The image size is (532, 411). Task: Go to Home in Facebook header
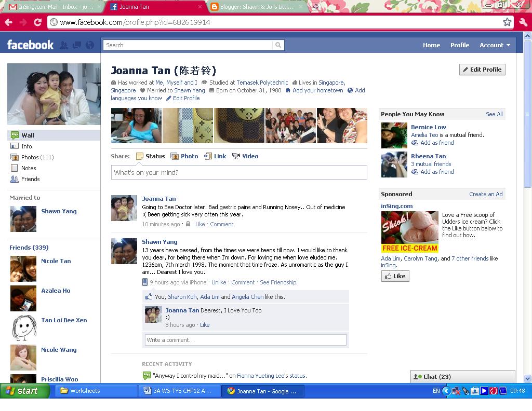(431, 45)
